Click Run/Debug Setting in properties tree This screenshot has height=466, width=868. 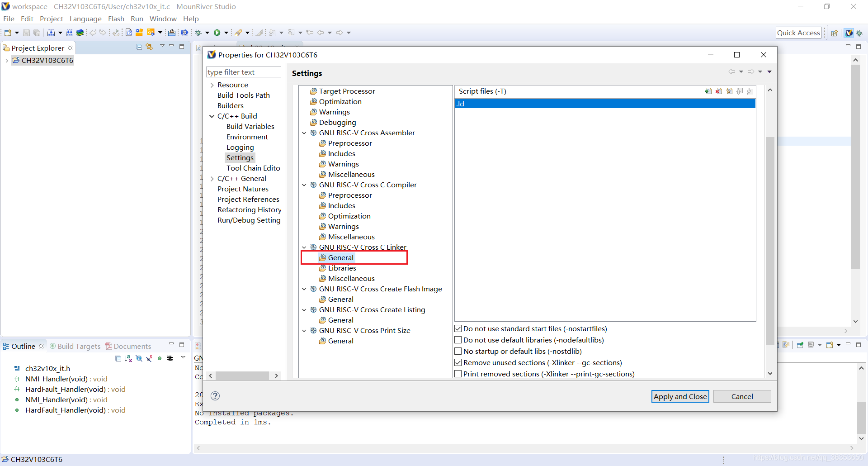pos(249,220)
